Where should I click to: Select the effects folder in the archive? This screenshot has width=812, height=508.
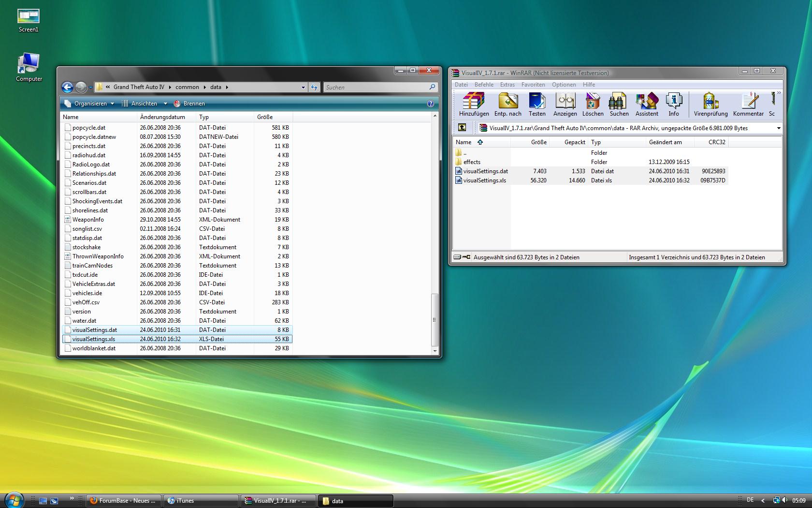click(x=472, y=162)
